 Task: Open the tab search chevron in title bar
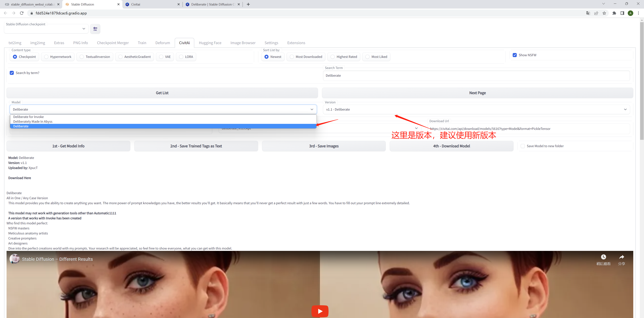[604, 4]
